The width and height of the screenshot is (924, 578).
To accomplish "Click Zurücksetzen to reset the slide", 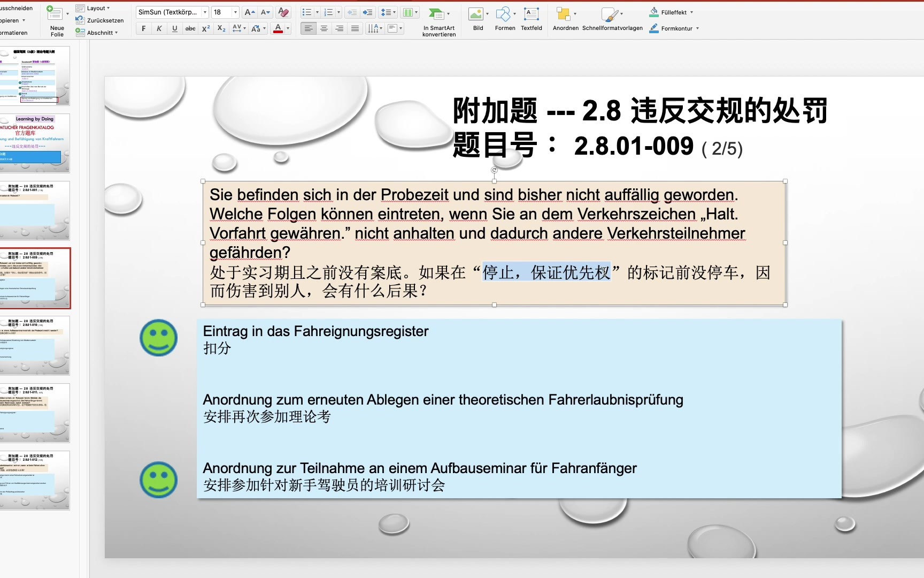I will [99, 20].
